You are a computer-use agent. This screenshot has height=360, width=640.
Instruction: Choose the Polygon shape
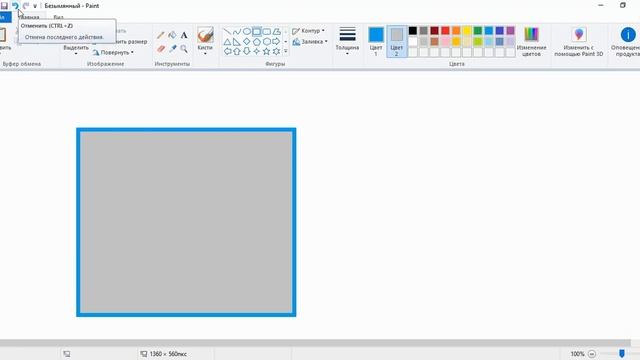pyautogui.click(x=276, y=31)
